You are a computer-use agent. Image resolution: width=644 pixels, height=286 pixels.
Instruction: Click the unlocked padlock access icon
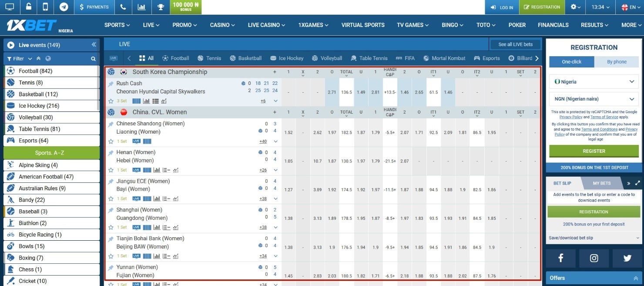(x=28, y=7)
